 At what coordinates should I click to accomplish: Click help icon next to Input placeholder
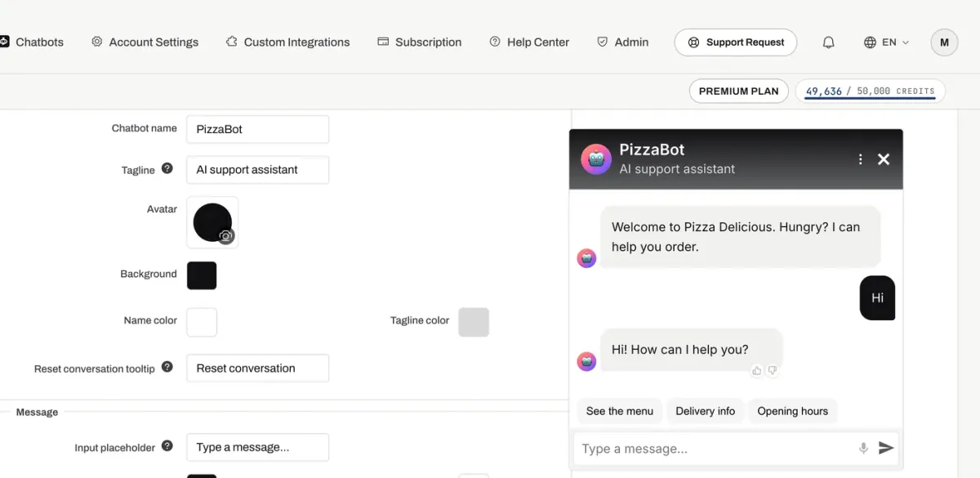[x=167, y=445]
